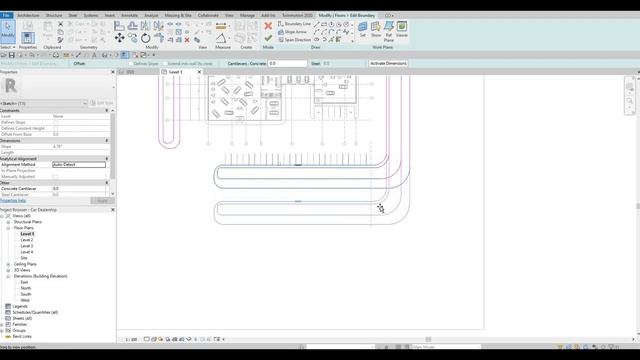Select the Level 1 view tab
The height and width of the screenshot is (360, 640).
point(176,72)
